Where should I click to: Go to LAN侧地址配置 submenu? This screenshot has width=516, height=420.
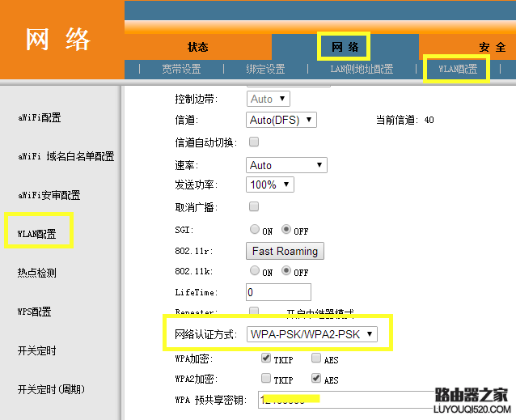[x=362, y=69]
